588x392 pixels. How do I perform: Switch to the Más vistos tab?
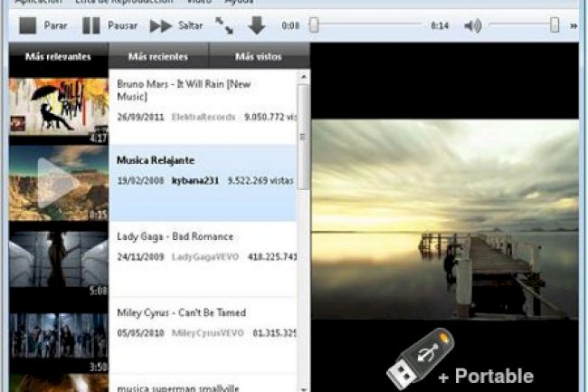tap(259, 56)
